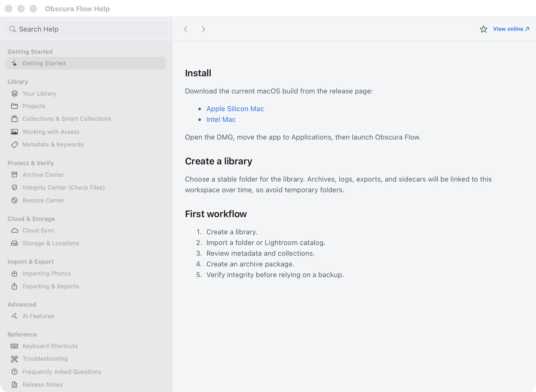Click the folder icon next to Projects
The image size is (536, 392).
tap(14, 106)
